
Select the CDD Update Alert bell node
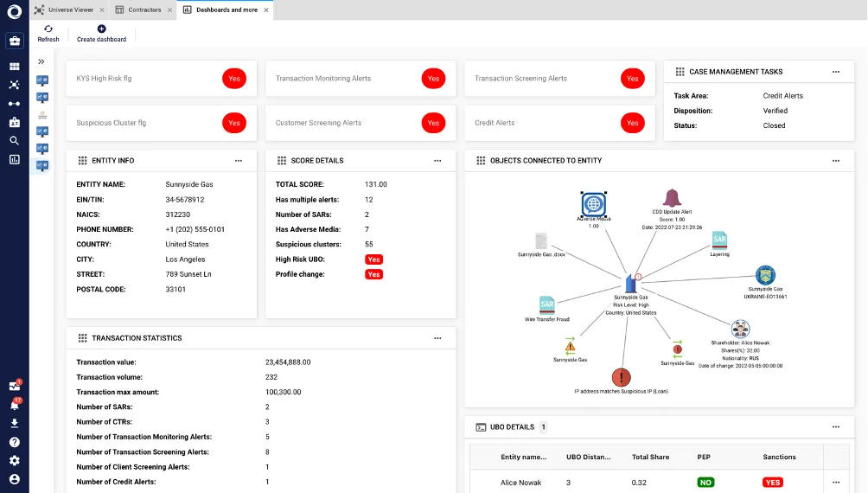672,198
